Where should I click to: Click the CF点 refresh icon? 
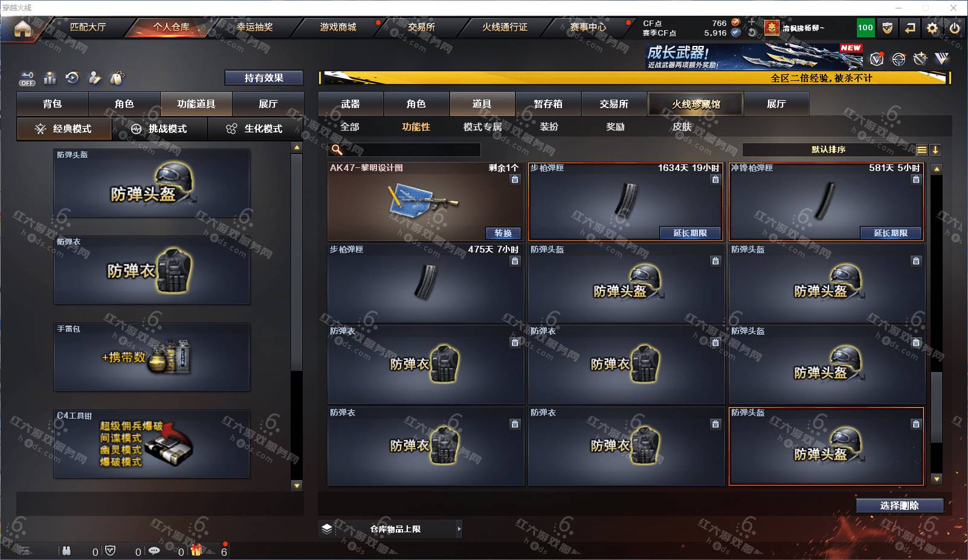click(752, 33)
